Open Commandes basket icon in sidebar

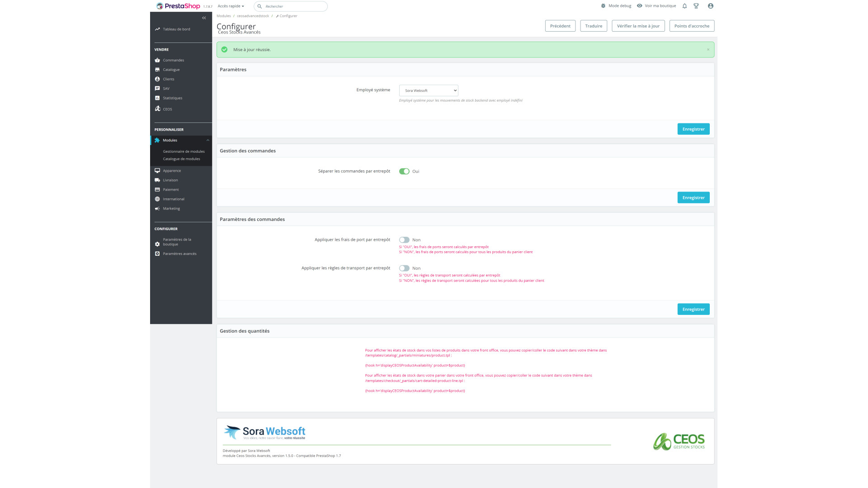(x=157, y=60)
